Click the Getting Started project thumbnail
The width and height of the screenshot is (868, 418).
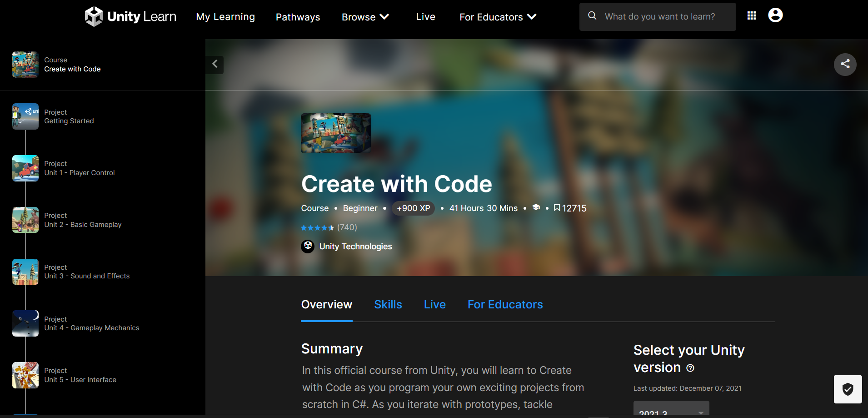coord(25,116)
